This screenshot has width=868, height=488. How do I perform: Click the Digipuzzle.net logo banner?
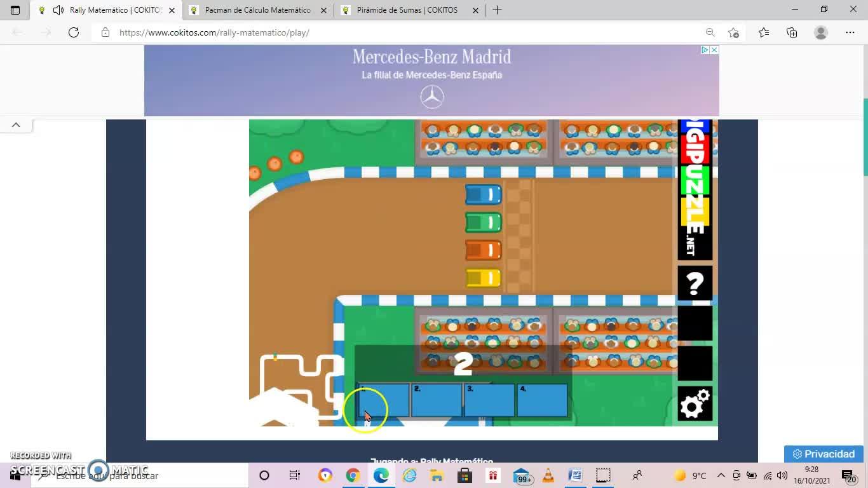point(695,189)
